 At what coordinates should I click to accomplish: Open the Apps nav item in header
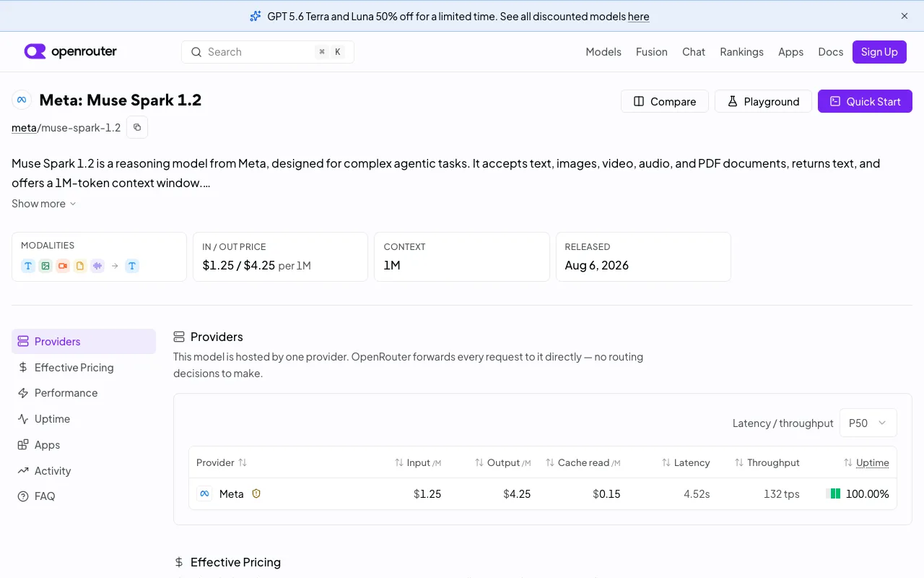pos(790,52)
